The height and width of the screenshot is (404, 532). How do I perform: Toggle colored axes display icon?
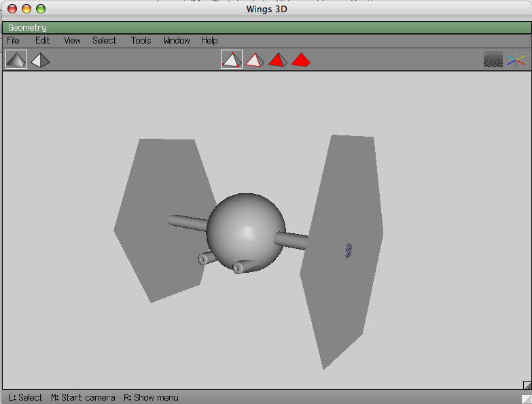(516, 60)
